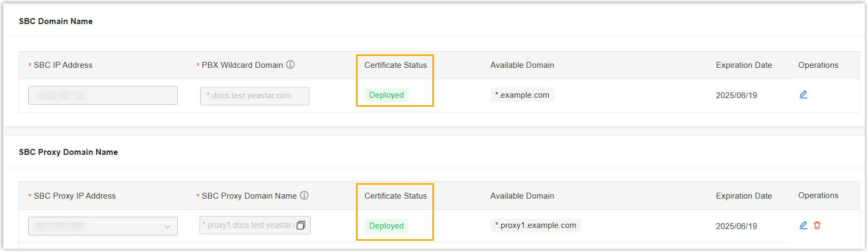Click the Deployed badge in SBC Domain Name table
The width and height of the screenshot is (868, 252).
click(x=386, y=95)
